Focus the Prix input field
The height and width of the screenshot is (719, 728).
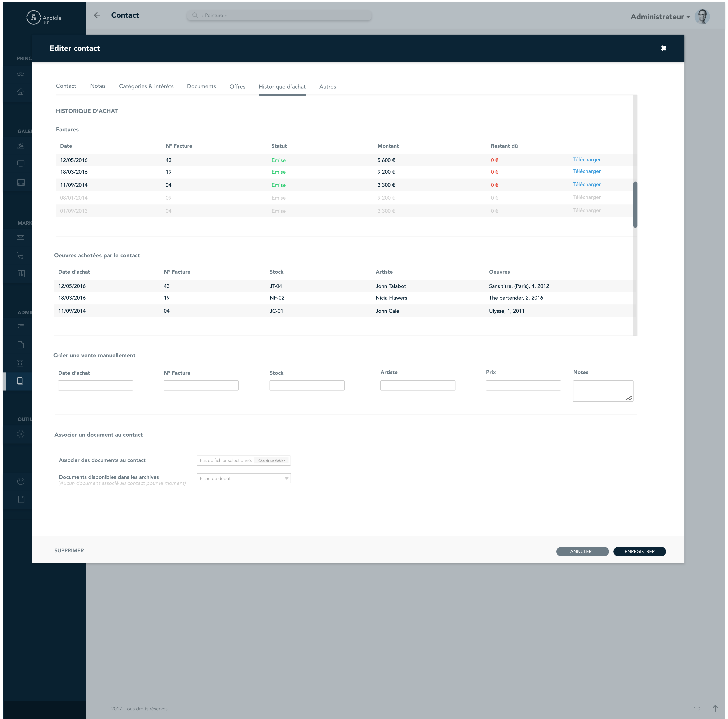[523, 385]
